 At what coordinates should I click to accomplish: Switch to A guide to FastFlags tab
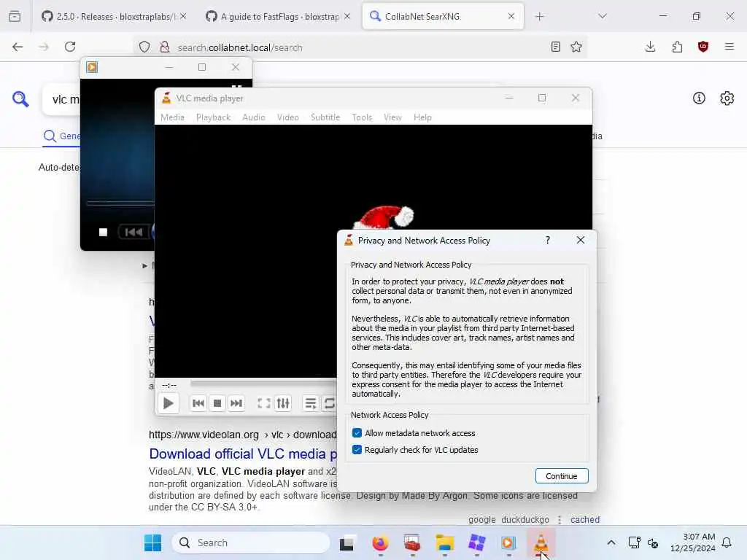click(279, 17)
